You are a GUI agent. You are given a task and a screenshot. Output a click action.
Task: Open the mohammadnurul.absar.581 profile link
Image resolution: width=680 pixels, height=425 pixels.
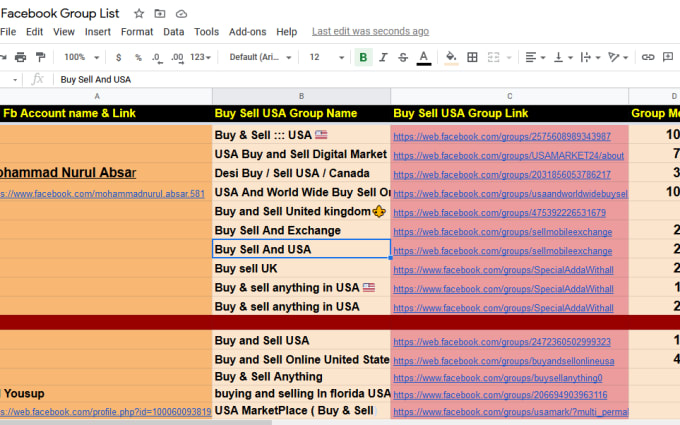pos(102,194)
